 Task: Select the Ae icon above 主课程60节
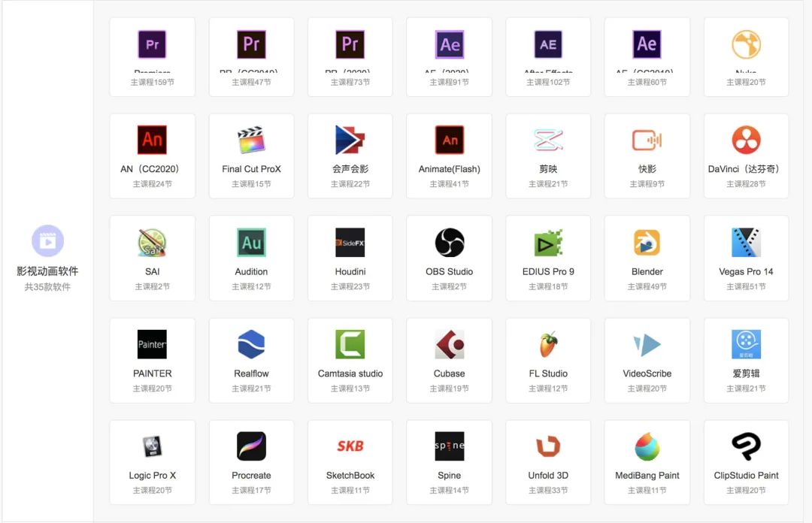pyautogui.click(x=647, y=44)
